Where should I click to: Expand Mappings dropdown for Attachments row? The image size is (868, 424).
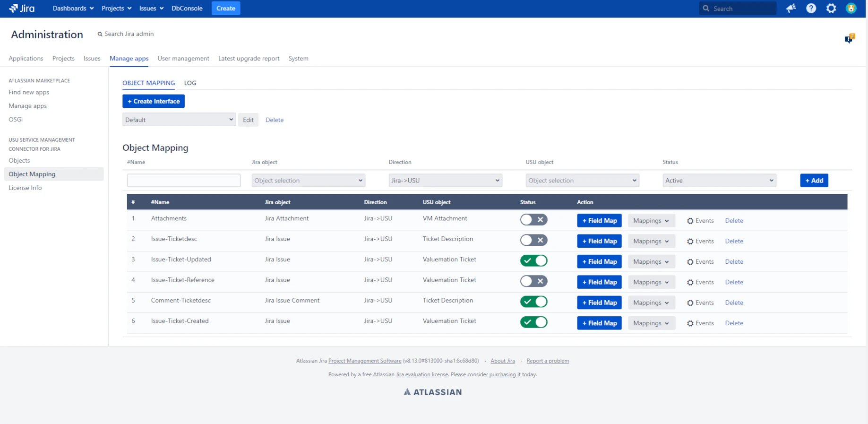pyautogui.click(x=652, y=221)
